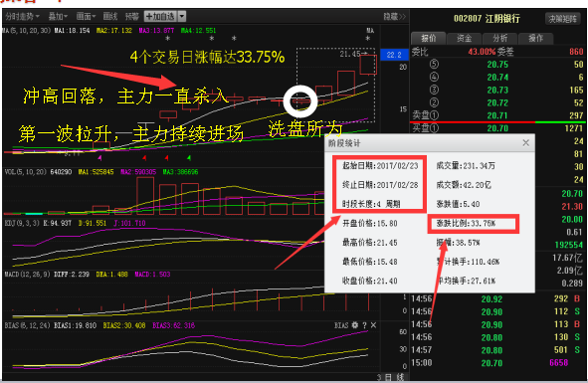Image resolution: width=588 pixels, height=383 pixels.
Task: Click the BIAS indicator name label
Action: 341,325
